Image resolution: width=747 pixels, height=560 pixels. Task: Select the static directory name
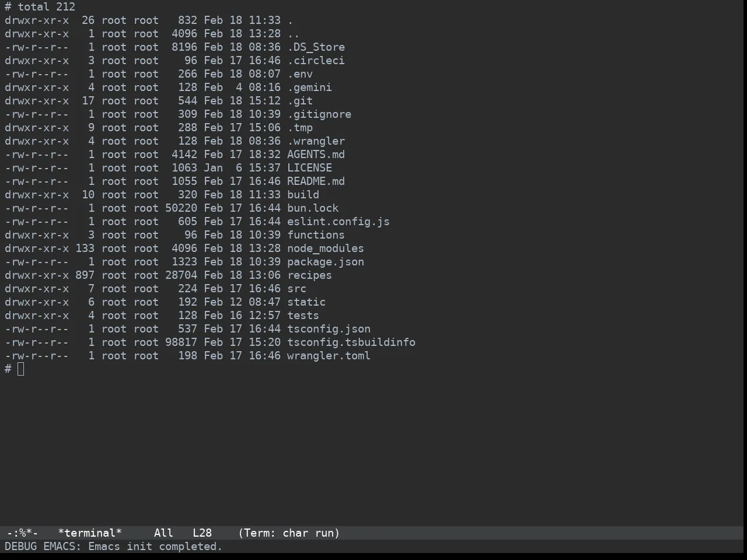[306, 302]
